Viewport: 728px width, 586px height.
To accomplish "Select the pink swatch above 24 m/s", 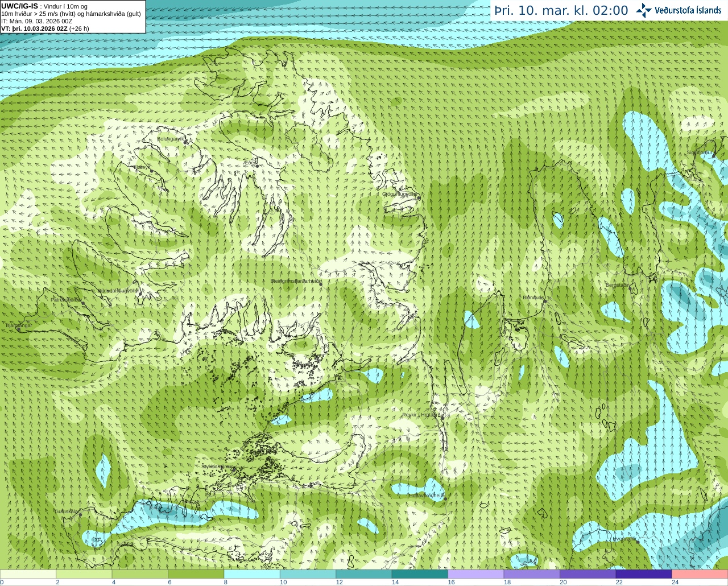I will coord(700,573).
